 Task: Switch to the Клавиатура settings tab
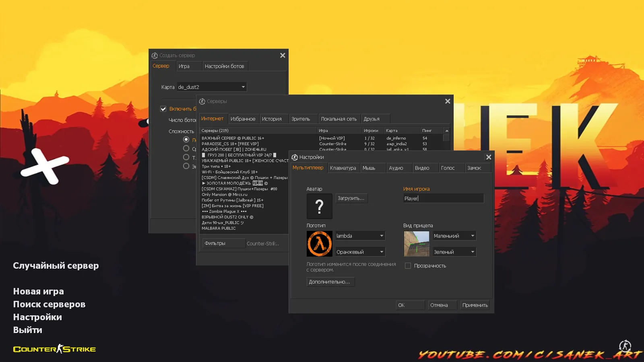point(343,168)
